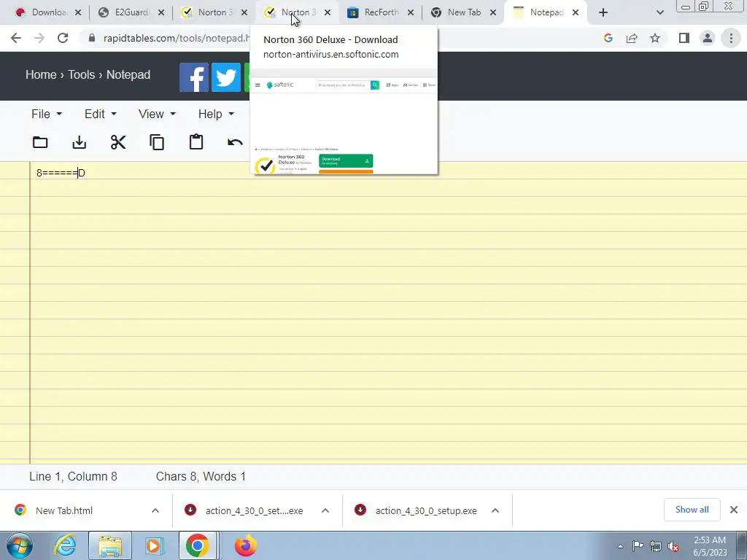Close the E2Guard tab
The height and width of the screenshot is (560, 747).
[x=161, y=12]
